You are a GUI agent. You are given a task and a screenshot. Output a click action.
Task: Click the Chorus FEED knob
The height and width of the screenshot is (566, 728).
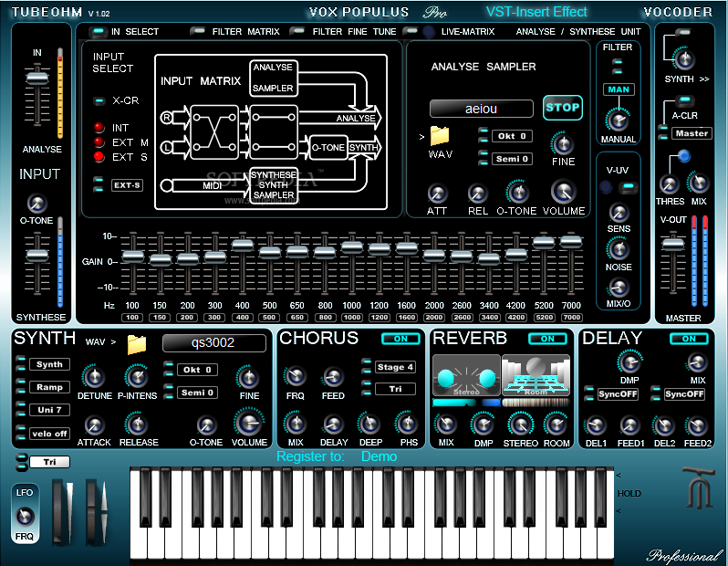333,377
